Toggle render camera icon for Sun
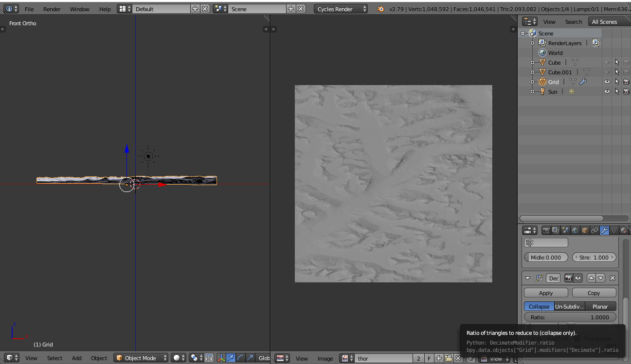This screenshot has width=631, height=364. (x=626, y=91)
